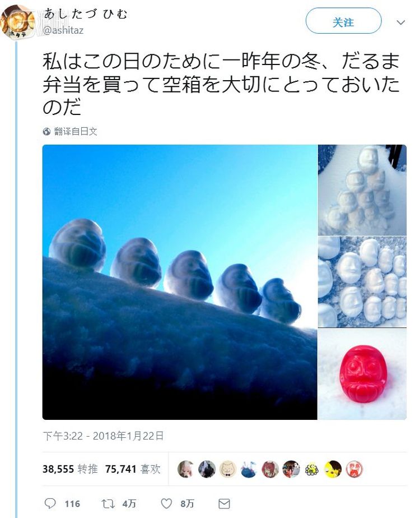420x518 pixels.
Task: Follow the user with 关注 button
Action: (343, 21)
